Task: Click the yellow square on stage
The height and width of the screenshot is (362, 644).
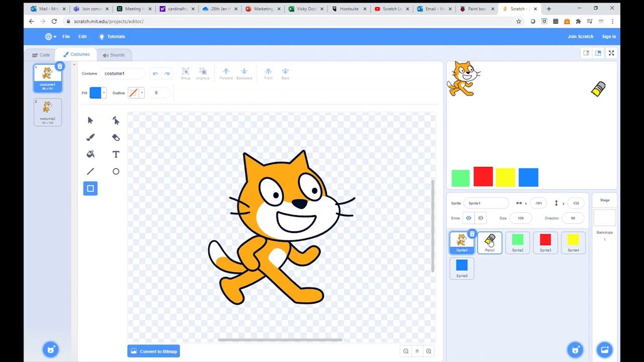Action: pos(505,177)
